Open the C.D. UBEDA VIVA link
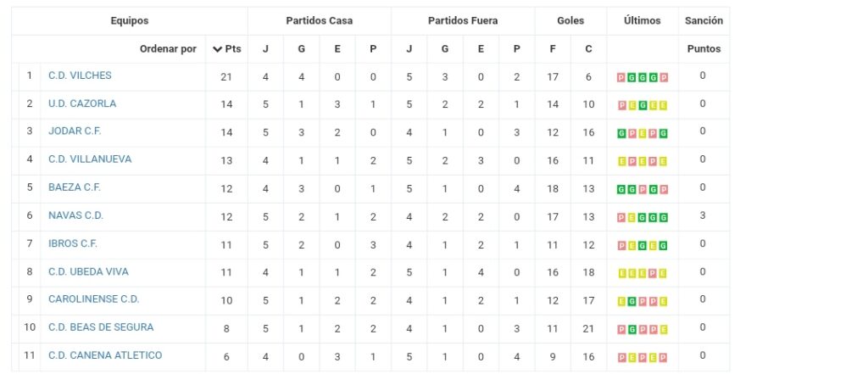Image resolution: width=868 pixels, height=374 pixels. (88, 271)
